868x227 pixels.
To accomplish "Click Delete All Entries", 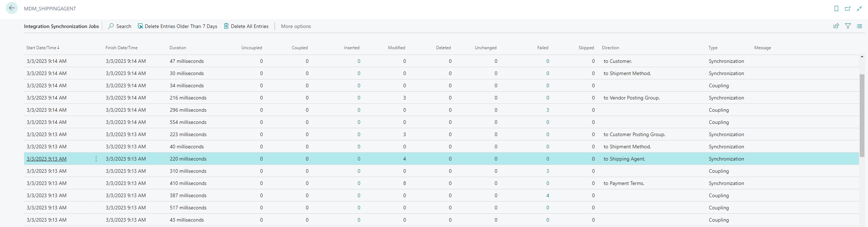I will (x=246, y=26).
